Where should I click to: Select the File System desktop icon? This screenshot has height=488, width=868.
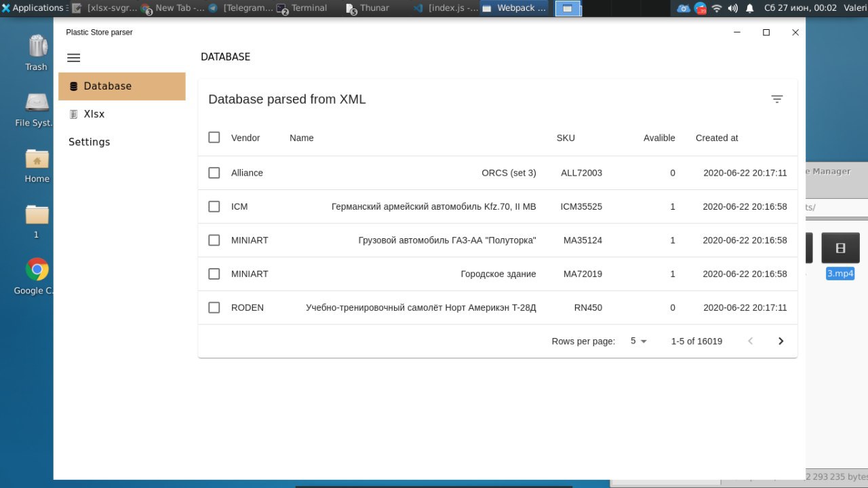pyautogui.click(x=35, y=109)
